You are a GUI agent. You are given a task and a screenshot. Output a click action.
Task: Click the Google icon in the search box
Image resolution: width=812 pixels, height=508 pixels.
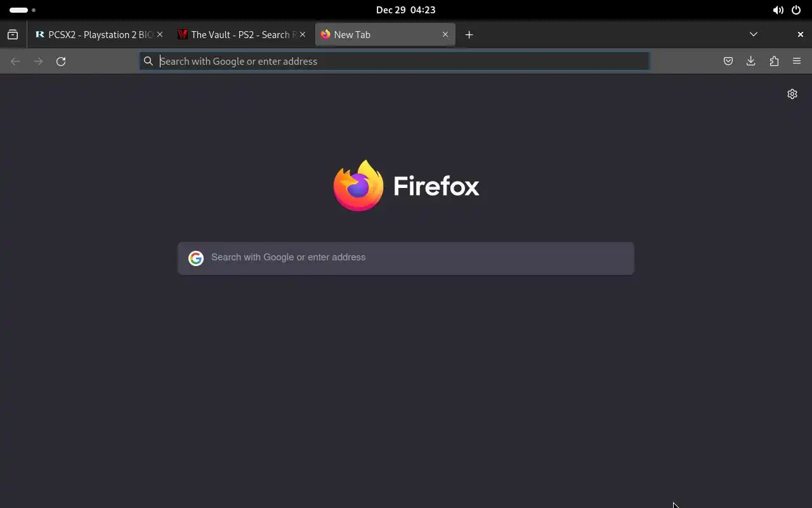(195, 258)
